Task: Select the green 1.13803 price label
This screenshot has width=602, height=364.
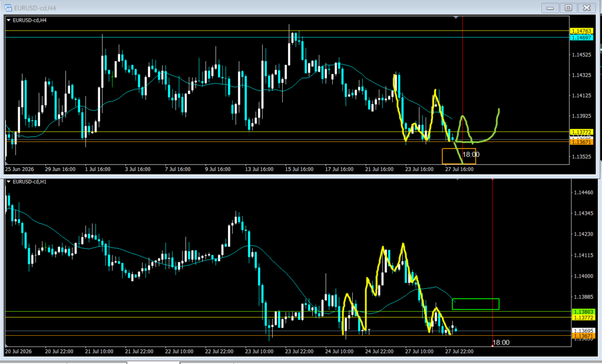Action: coord(583,312)
